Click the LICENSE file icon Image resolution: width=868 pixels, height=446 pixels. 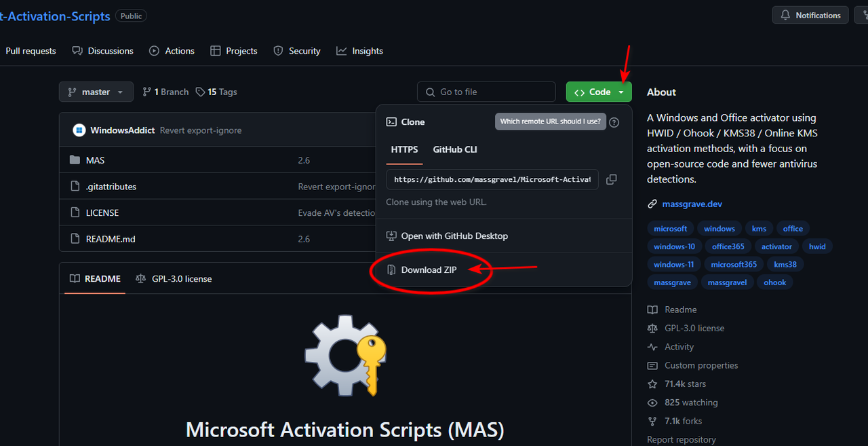point(75,212)
